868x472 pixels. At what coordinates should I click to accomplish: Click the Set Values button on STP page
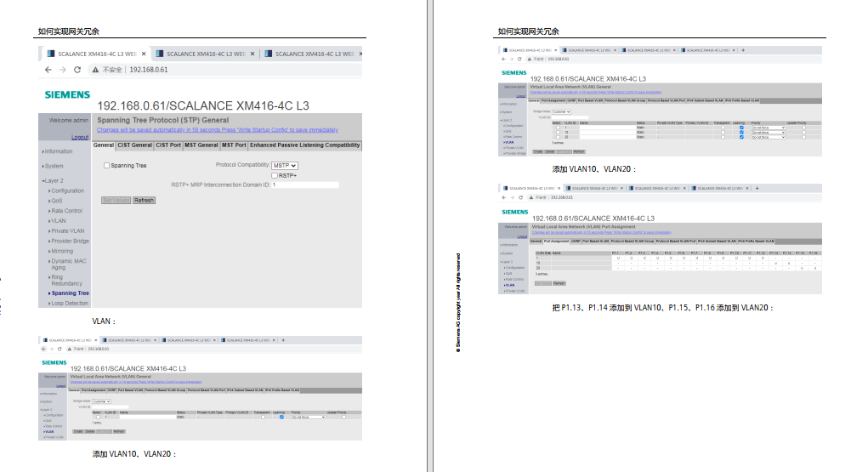coord(116,201)
